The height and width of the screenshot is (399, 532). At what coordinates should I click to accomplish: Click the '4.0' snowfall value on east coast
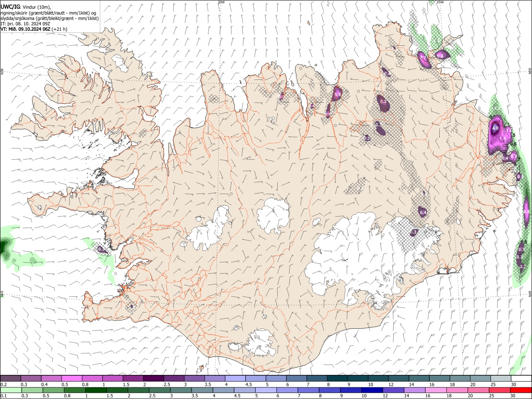point(495,128)
